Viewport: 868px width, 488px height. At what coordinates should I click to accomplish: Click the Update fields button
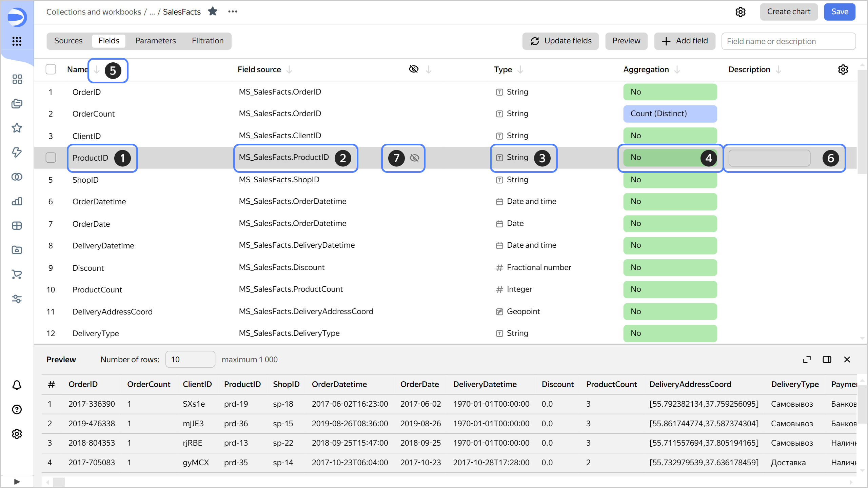pyautogui.click(x=560, y=41)
